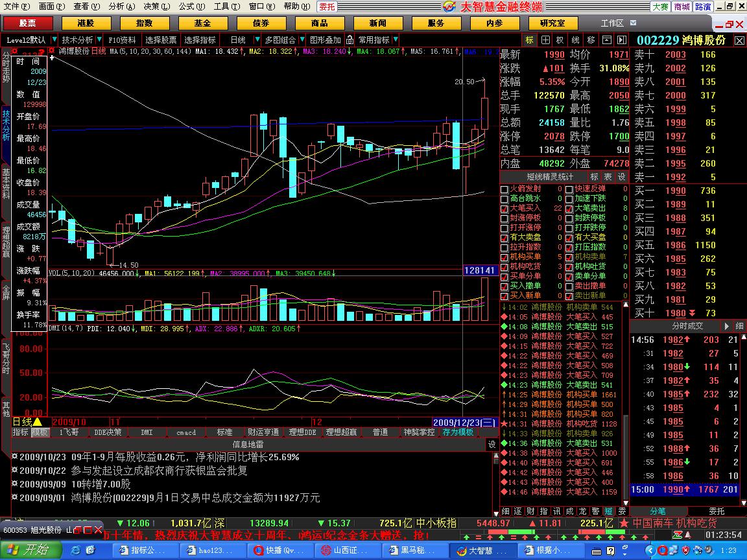Check the 封涨停板 checkbox
This screenshot has height=560, width=747.
504,218
